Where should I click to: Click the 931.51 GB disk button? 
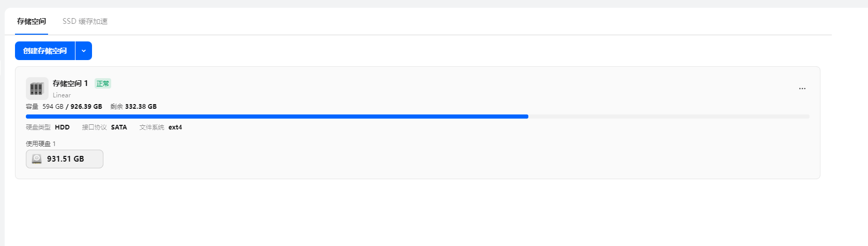[65, 159]
